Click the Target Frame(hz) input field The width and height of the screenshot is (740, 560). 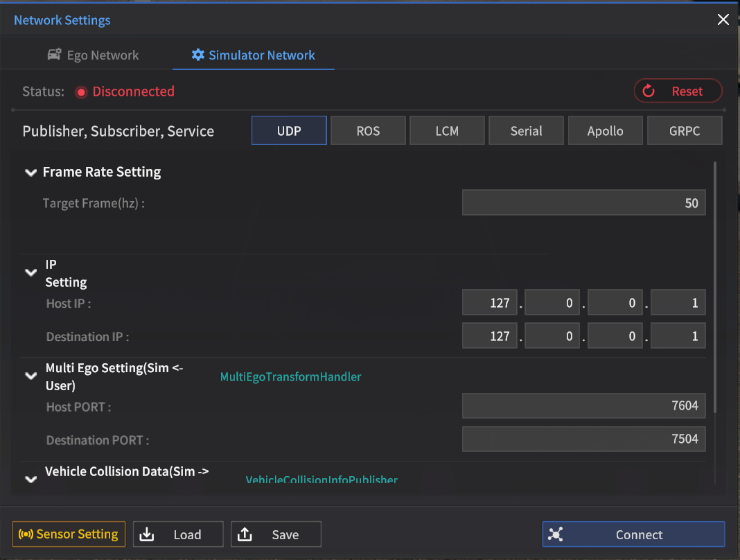pos(583,203)
